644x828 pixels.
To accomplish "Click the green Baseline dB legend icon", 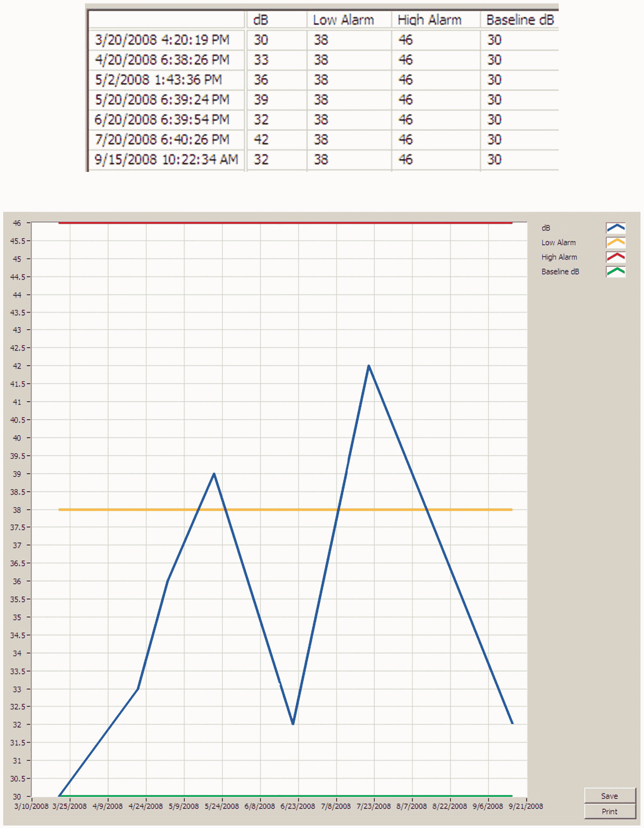I will tap(615, 271).
